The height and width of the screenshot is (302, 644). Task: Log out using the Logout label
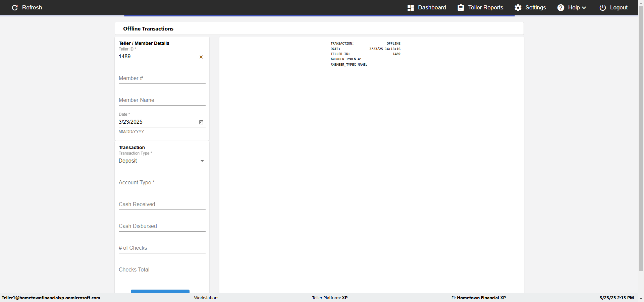point(619,7)
